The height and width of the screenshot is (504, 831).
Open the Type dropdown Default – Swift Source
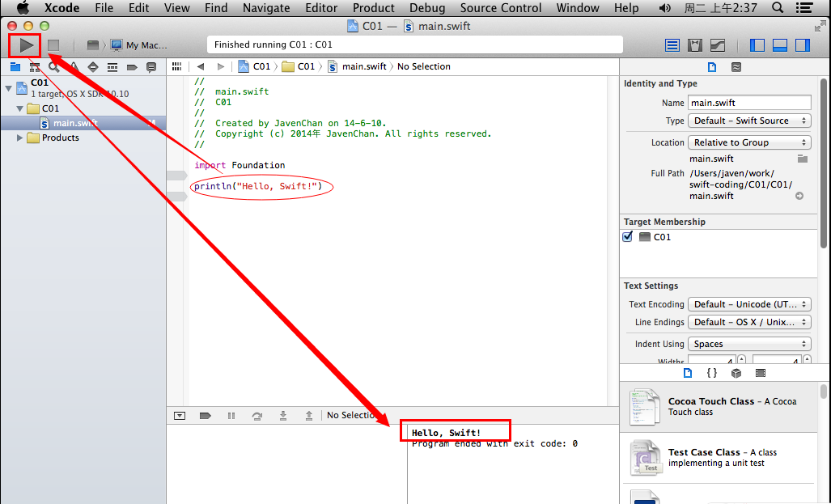click(x=749, y=121)
